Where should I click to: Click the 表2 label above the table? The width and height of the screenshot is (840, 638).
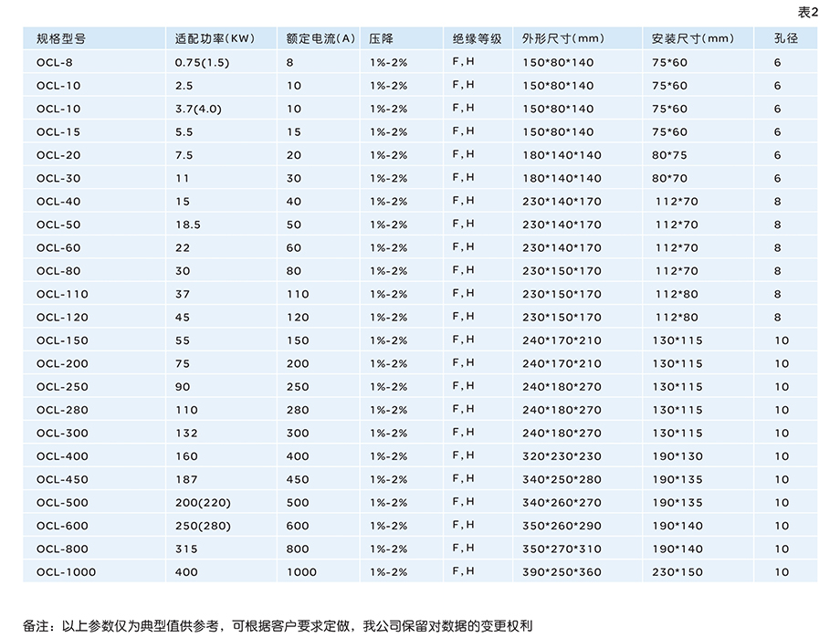coord(809,11)
